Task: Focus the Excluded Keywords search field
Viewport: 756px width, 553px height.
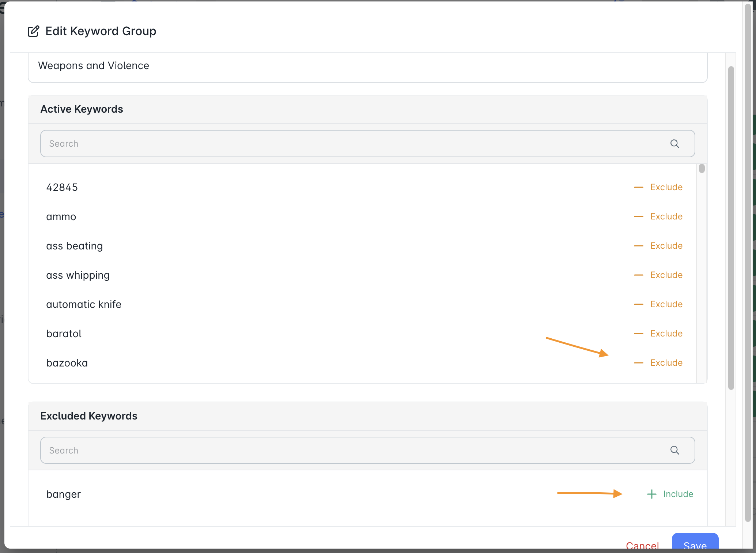Action: click(x=367, y=450)
